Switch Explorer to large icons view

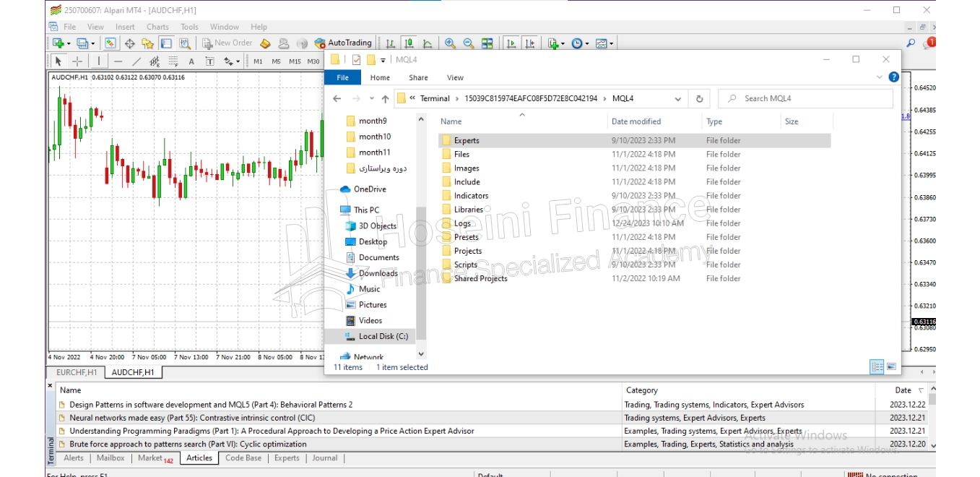[892, 366]
